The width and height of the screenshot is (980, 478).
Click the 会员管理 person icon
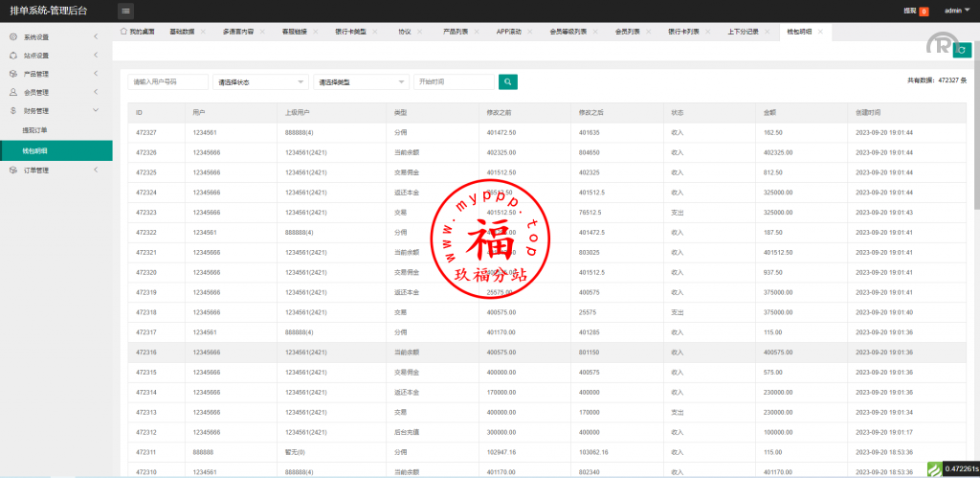coord(13,93)
